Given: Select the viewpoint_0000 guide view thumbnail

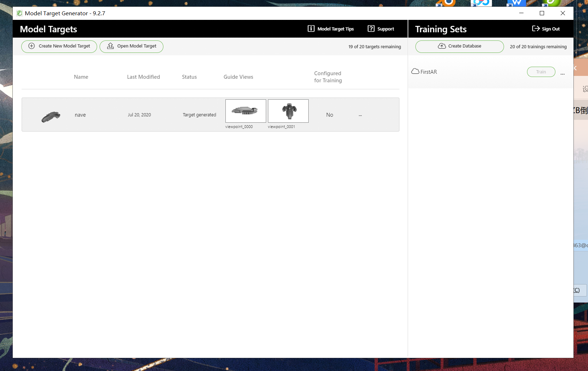Looking at the screenshot, I should pos(246,111).
